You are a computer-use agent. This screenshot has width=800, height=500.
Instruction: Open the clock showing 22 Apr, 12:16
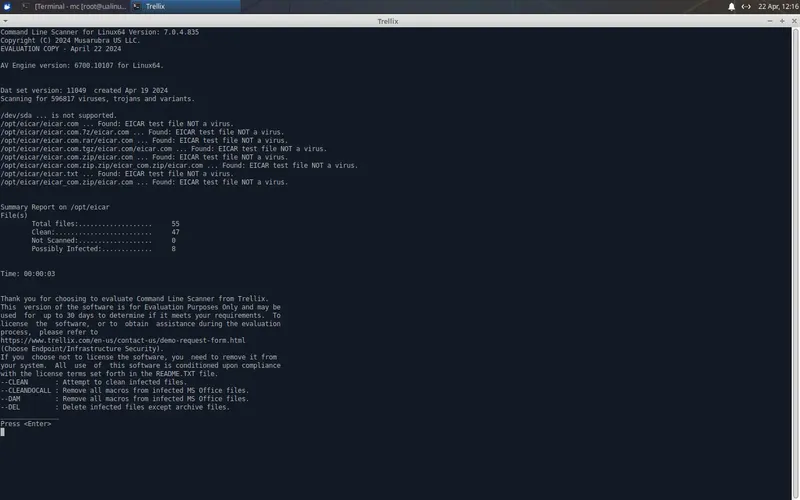tap(778, 7)
